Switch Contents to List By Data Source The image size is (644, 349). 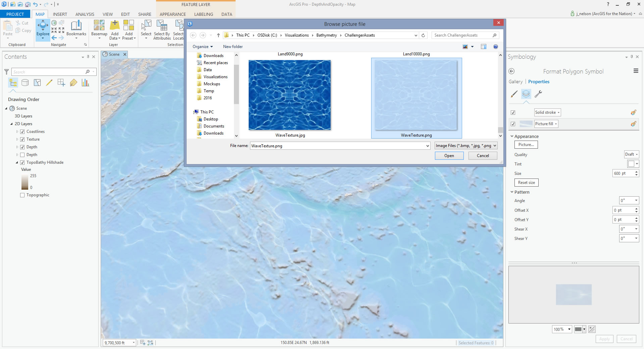tap(25, 83)
